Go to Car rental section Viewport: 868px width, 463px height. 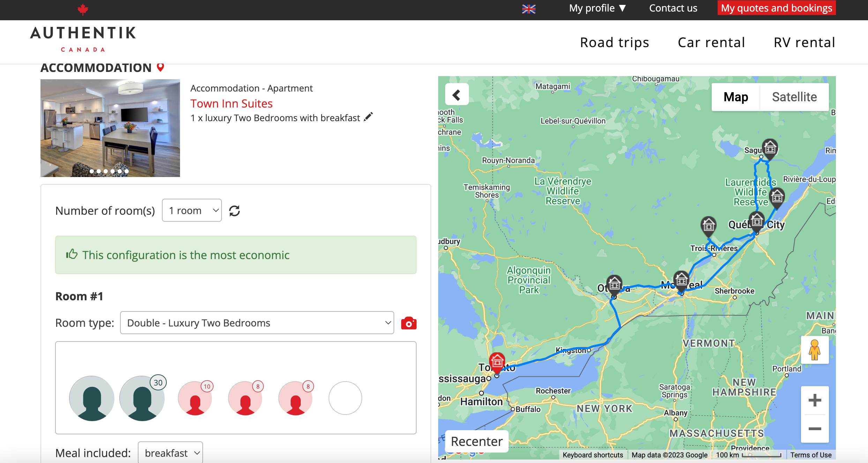(x=711, y=42)
